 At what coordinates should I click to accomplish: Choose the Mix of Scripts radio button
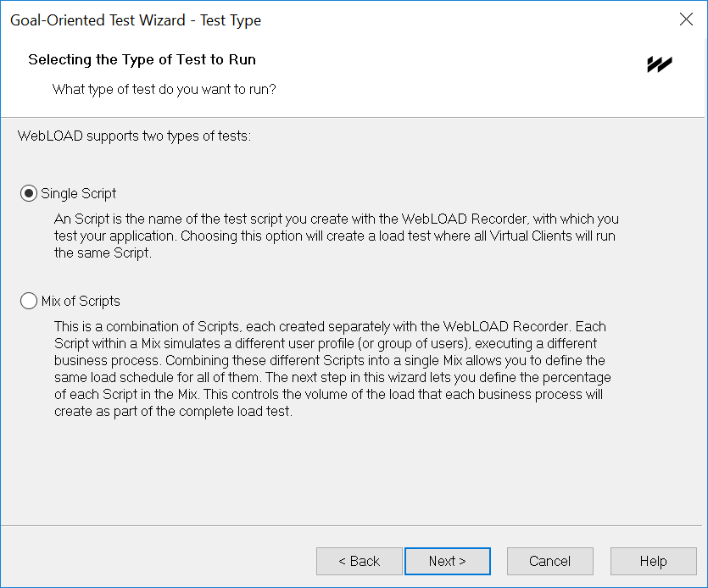(x=29, y=301)
